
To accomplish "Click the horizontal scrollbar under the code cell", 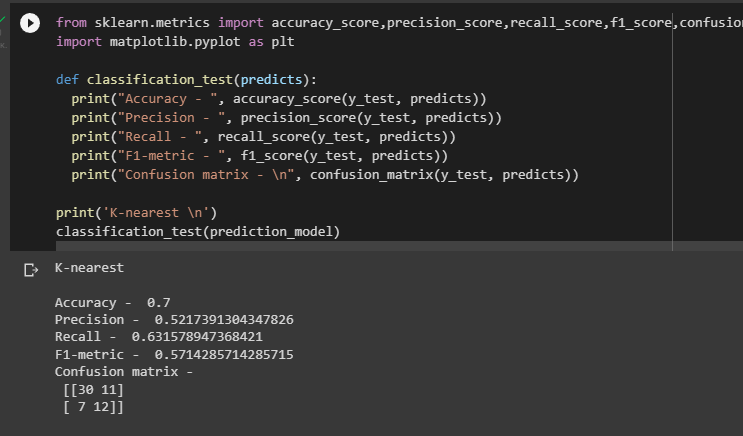I will tap(399, 246).
